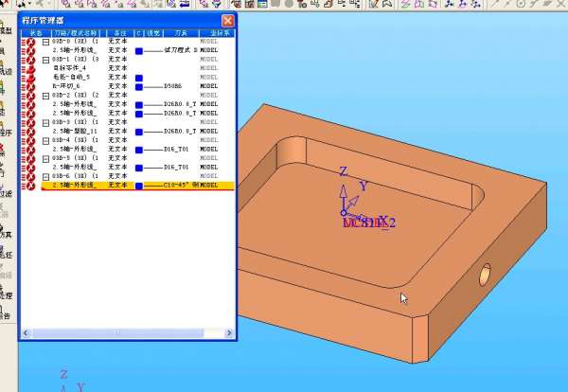The image size is (568, 392).
Task: Click the horizontal scrollbar left arrow
Action: point(26,333)
